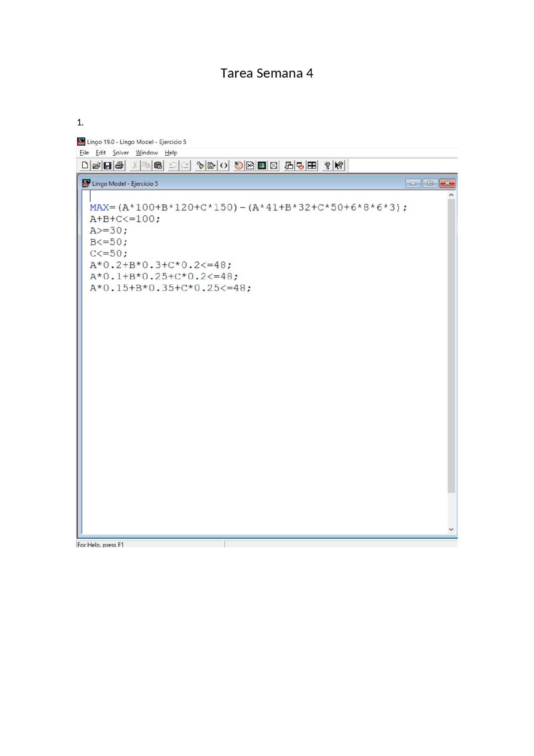Open the Solution report icon
534x756 pixels.
tap(250, 165)
